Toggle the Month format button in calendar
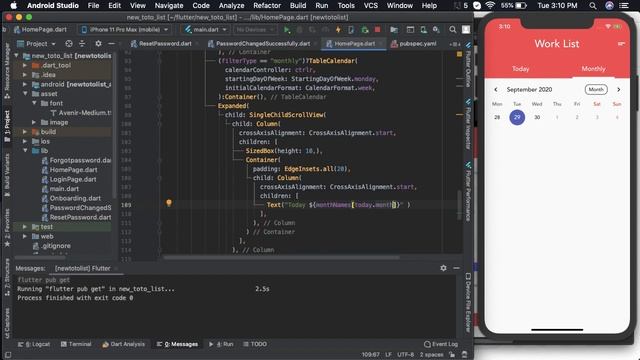The width and height of the screenshot is (640, 360). coord(596,89)
